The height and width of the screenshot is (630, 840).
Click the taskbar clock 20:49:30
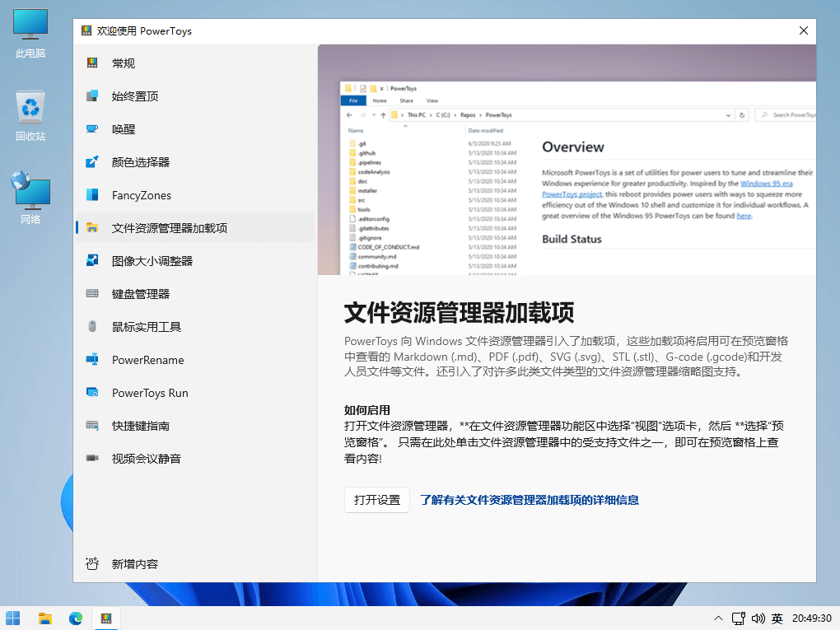click(x=812, y=618)
